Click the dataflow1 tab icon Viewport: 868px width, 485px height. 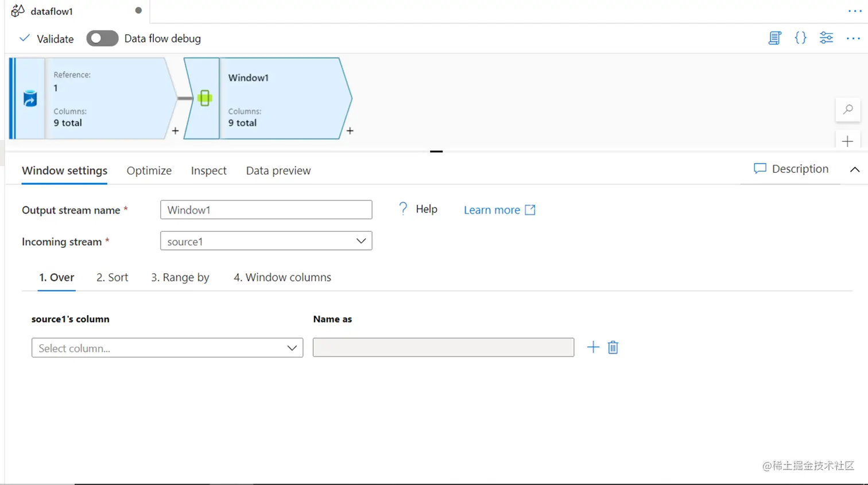click(x=18, y=11)
